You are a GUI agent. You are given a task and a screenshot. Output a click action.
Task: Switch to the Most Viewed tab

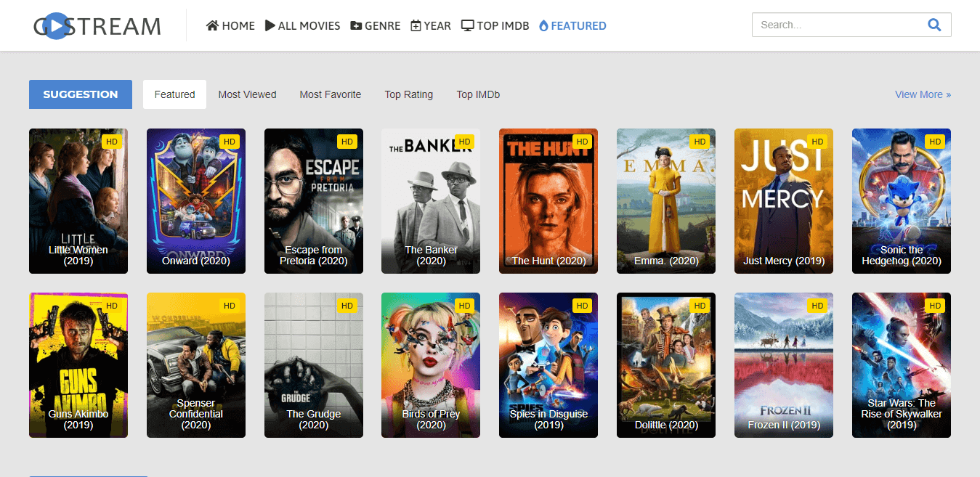click(x=247, y=94)
